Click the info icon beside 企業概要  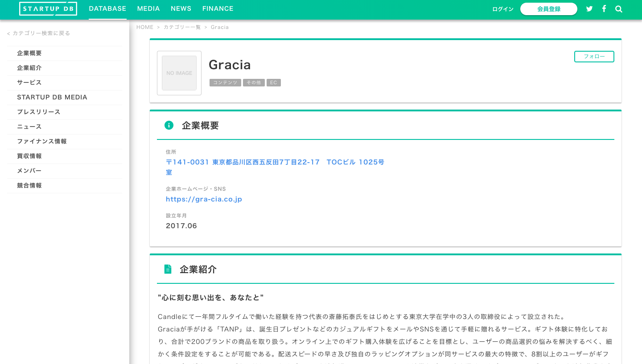169,125
